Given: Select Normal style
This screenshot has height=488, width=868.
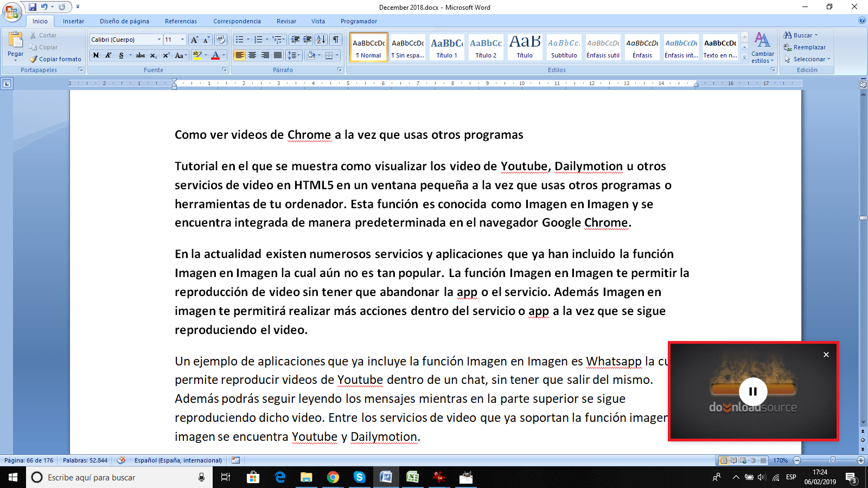Looking at the screenshot, I should pyautogui.click(x=369, y=47).
